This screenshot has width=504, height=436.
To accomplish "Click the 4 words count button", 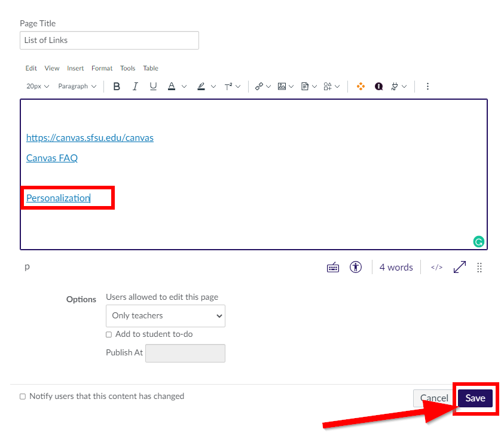I will (396, 267).
